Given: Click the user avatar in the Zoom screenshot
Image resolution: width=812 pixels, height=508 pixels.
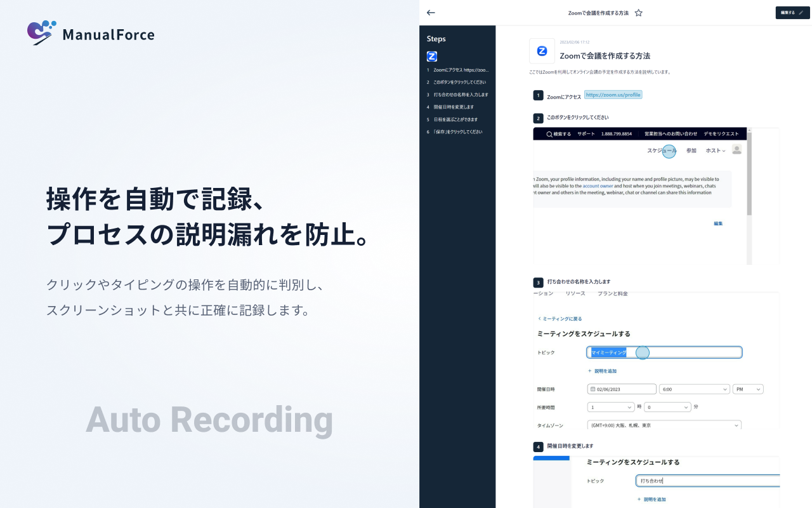Looking at the screenshot, I should [x=737, y=149].
